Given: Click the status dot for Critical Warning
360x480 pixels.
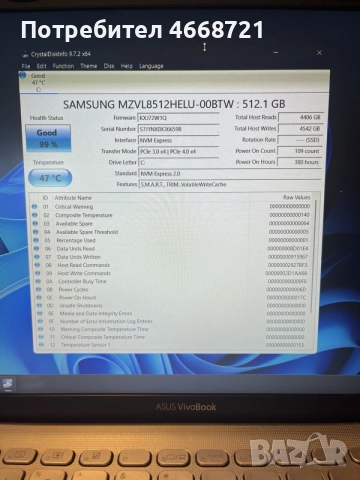Looking at the screenshot, I should pyautogui.click(x=34, y=207).
